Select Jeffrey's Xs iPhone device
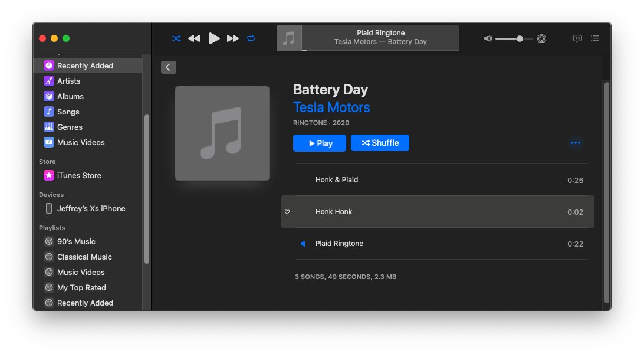 (91, 208)
